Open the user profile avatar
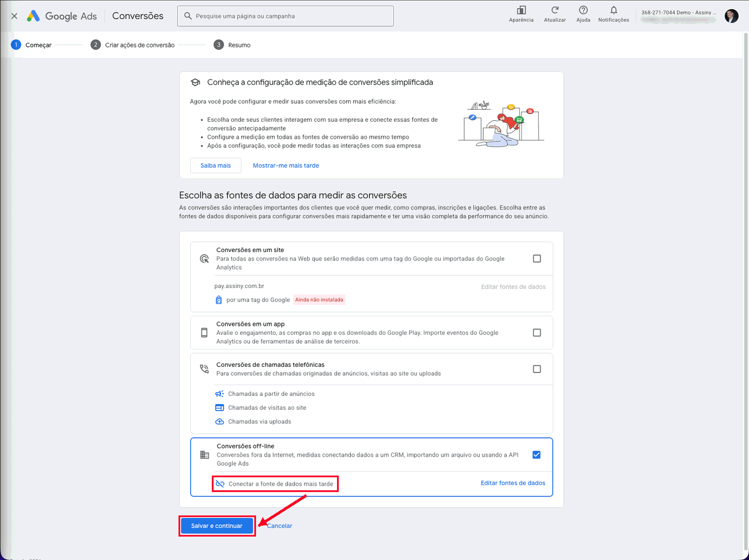749x560 pixels. (732, 16)
